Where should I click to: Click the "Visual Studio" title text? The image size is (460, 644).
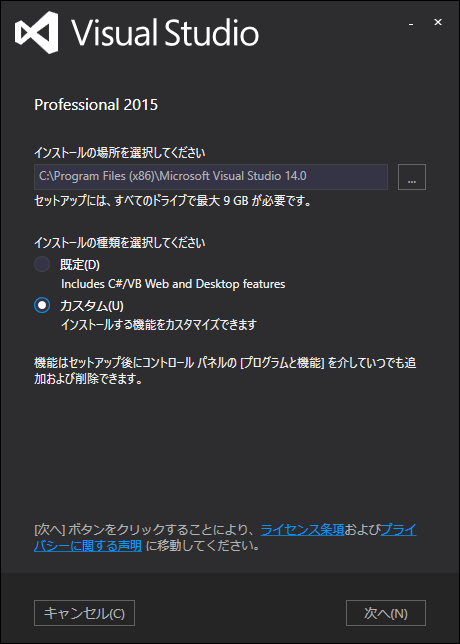click(165, 32)
